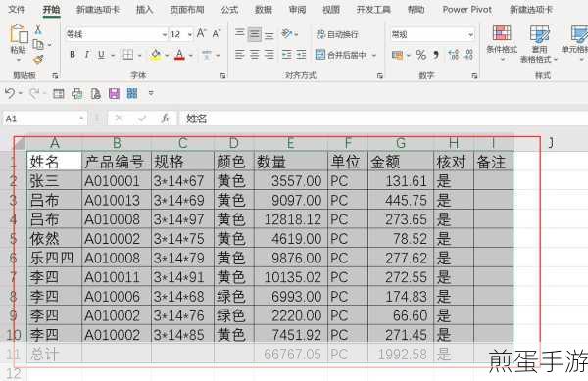Apply red font color A
The width and height of the screenshot is (588, 381).
coord(179,55)
